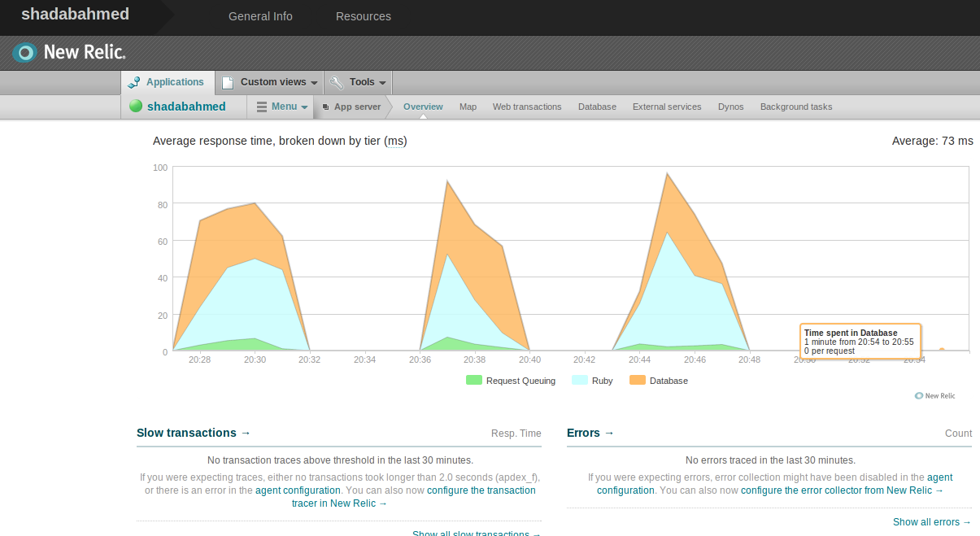
Task: Click the Tools wrench icon
Action: pos(336,82)
